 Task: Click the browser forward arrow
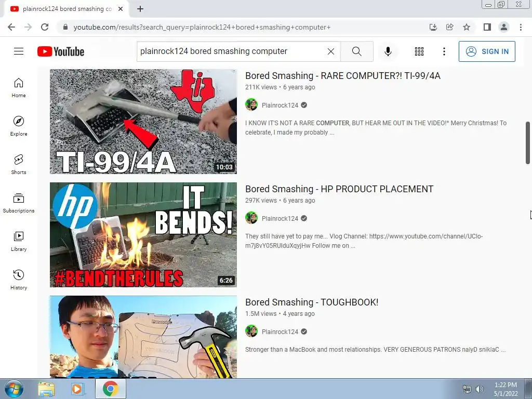28,27
